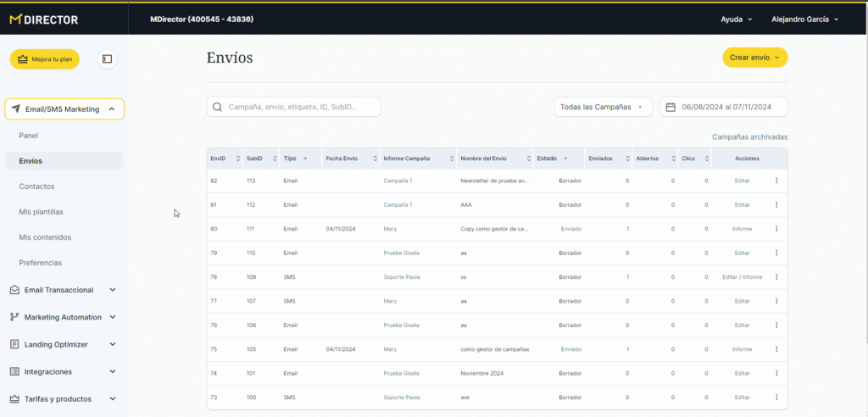Collapse the sidebar using the panel icon
This screenshot has width=868, height=417.
107,59
